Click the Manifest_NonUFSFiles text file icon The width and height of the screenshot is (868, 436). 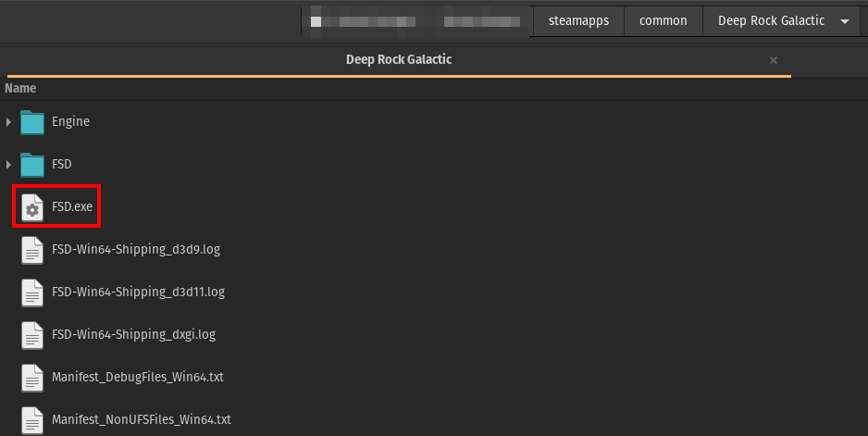pyautogui.click(x=32, y=419)
